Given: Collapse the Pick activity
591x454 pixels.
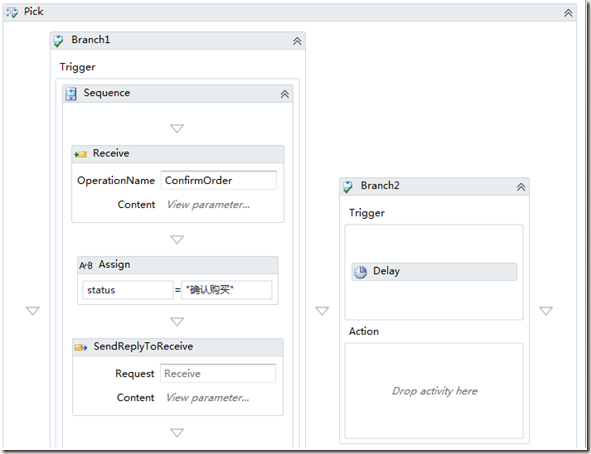Looking at the screenshot, I should 568,13.
